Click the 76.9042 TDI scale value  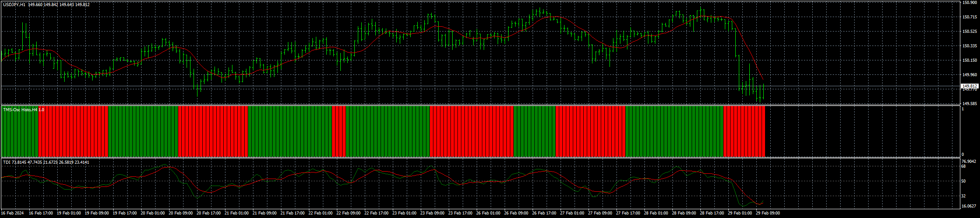pyautogui.click(x=969, y=162)
